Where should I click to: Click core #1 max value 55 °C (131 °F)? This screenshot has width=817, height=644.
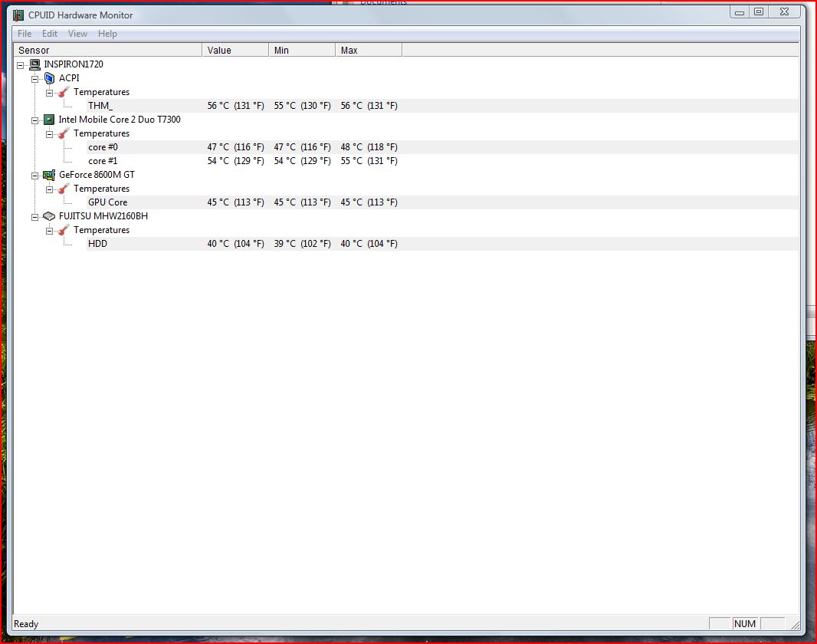tap(369, 161)
